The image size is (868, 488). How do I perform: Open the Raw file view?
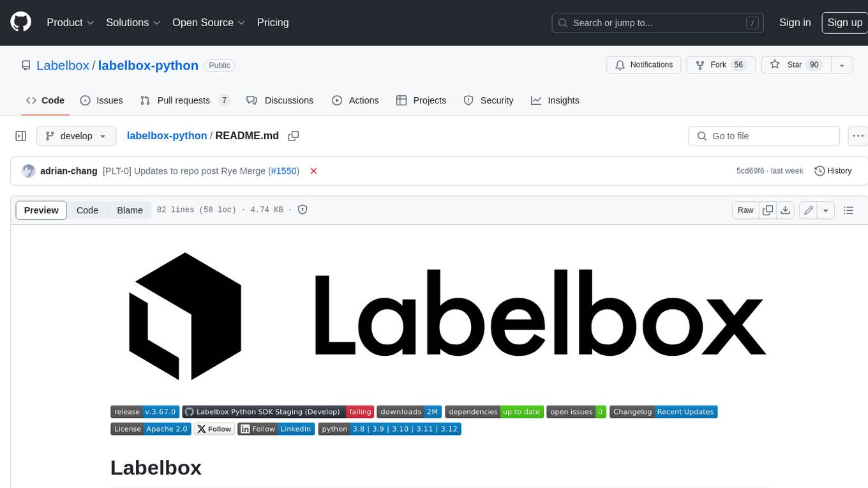(745, 210)
